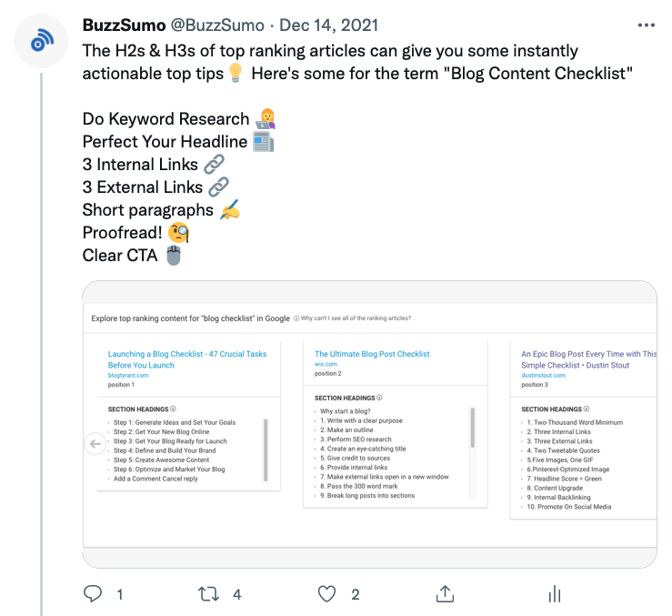View tweet analytics bar chart icon
672x616 pixels.
click(x=554, y=594)
